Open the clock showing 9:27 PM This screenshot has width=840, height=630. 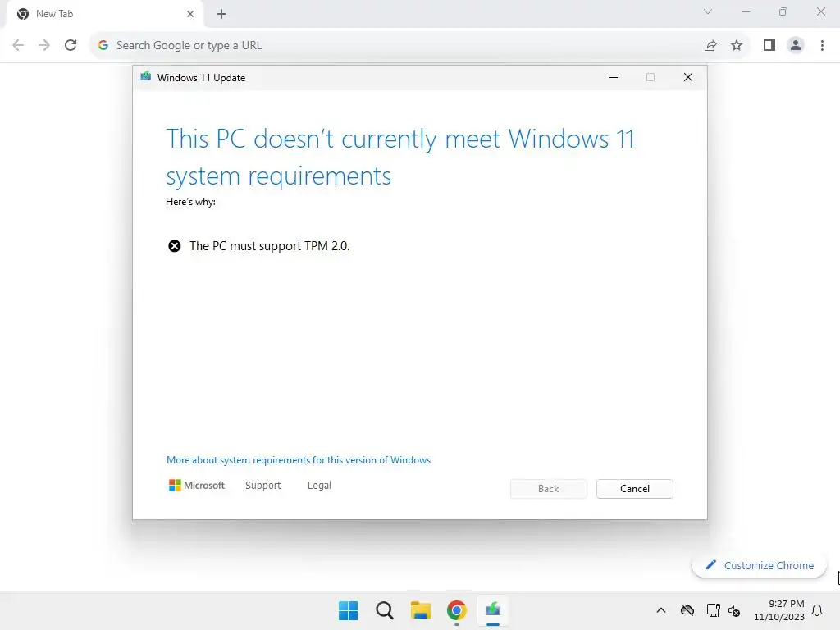pyautogui.click(x=779, y=610)
